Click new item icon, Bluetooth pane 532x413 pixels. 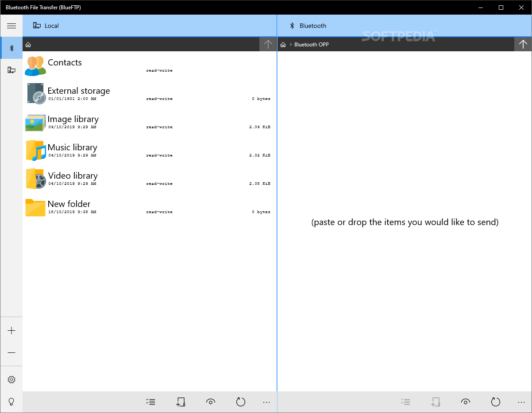tap(436, 402)
